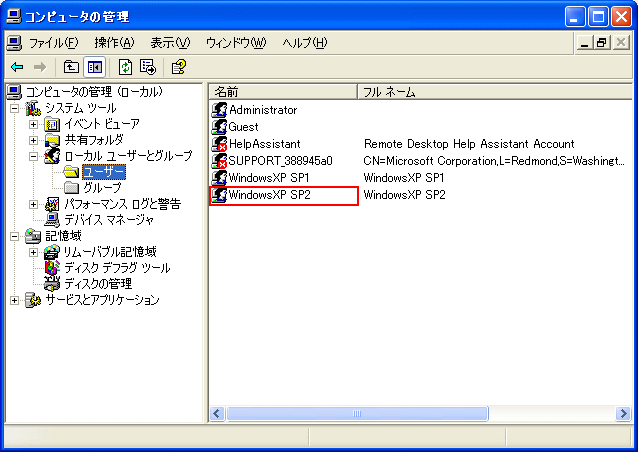Open the ウィンドウ(W) menu
Viewport: 638px width, 452px height.
pos(236,43)
